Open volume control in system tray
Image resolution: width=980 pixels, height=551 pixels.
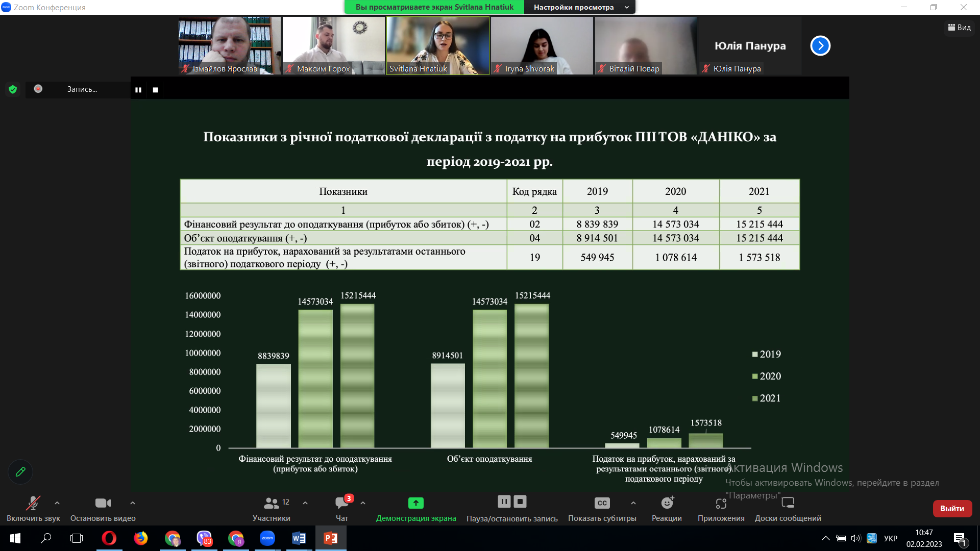[856, 538]
